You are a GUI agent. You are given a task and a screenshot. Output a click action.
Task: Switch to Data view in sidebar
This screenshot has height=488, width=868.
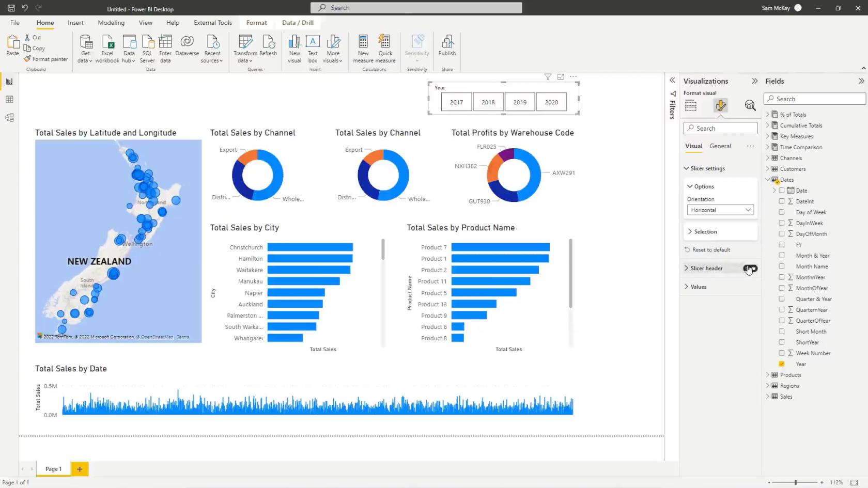point(9,99)
